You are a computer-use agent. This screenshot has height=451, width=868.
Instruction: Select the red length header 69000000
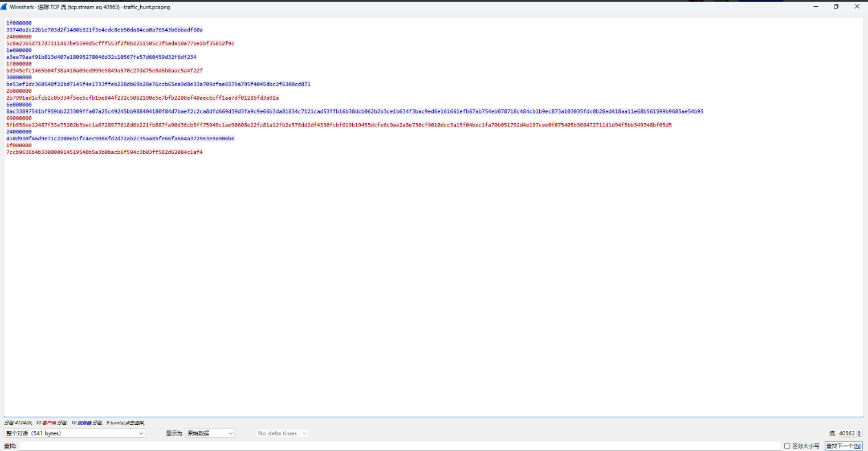19,119
